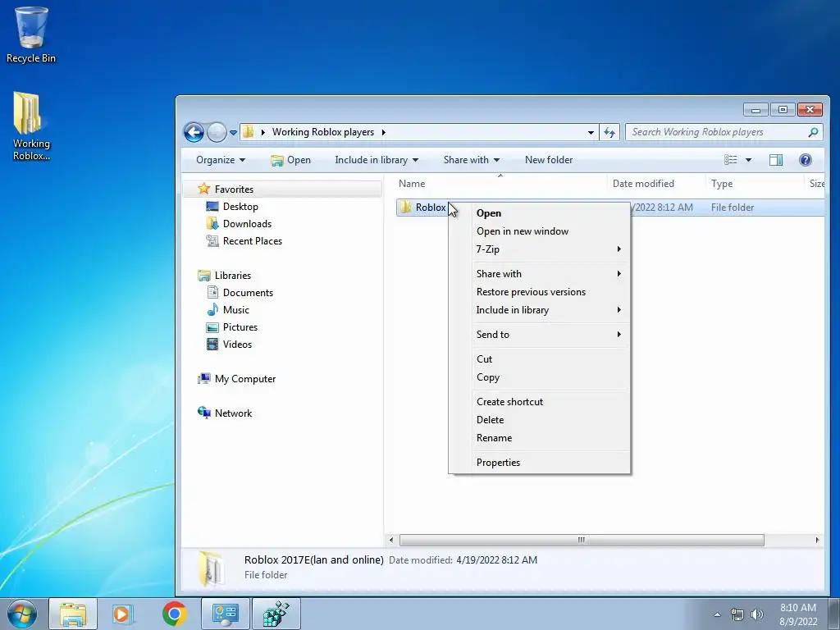The height and width of the screenshot is (630, 840).
Task: Sort by the Type column header
Action: point(755,183)
